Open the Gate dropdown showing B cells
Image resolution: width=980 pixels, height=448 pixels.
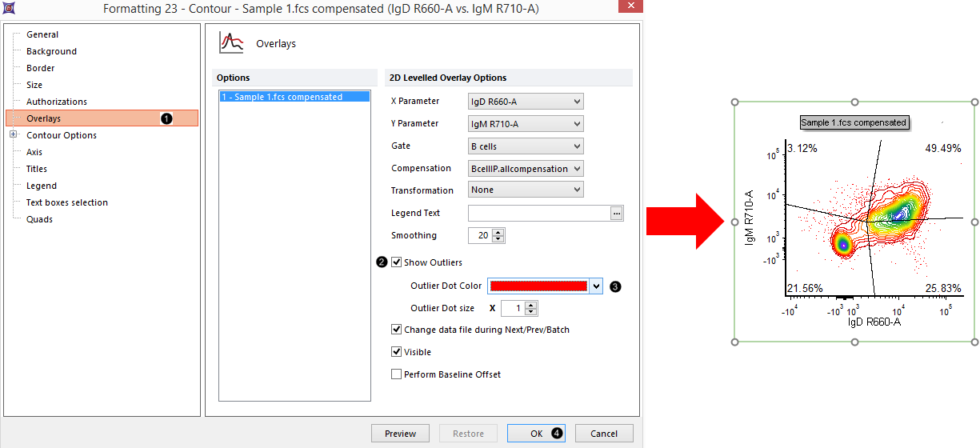526,146
